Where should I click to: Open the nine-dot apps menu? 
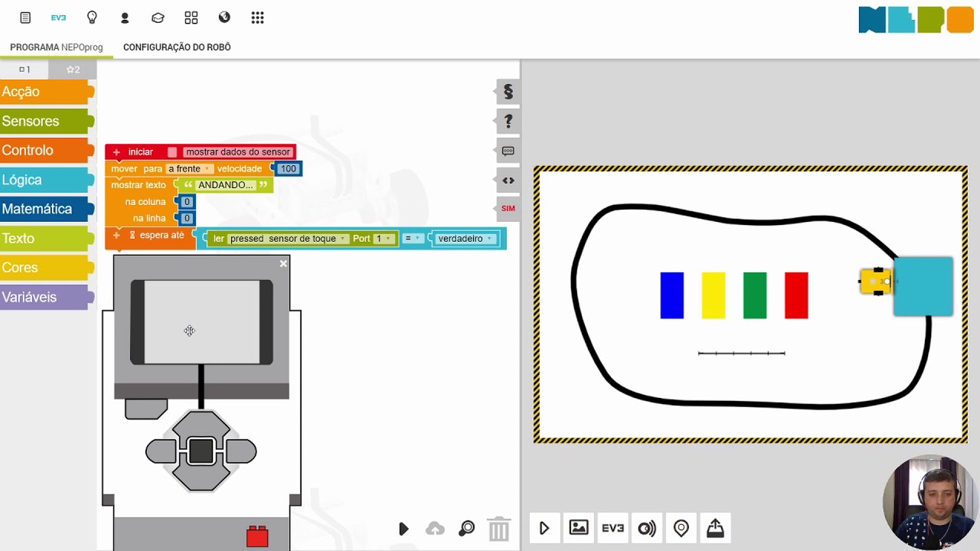[x=257, y=18]
